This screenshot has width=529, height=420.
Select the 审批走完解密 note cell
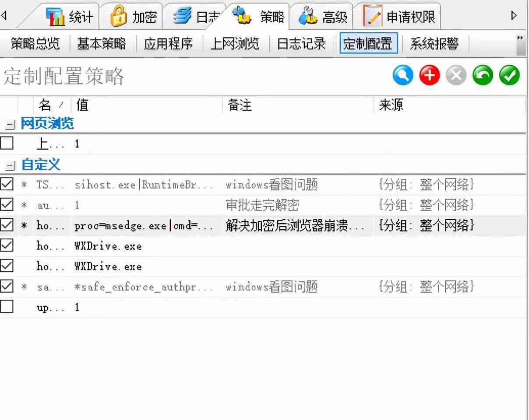(x=262, y=205)
